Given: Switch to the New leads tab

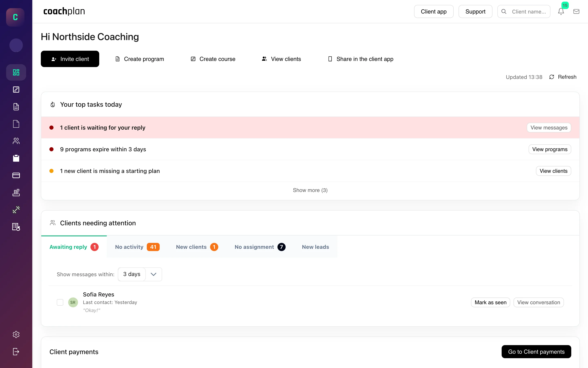Looking at the screenshot, I should [x=315, y=247].
